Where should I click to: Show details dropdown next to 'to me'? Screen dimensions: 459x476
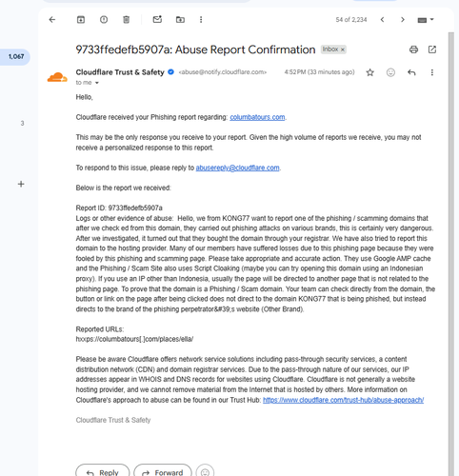[x=97, y=83]
